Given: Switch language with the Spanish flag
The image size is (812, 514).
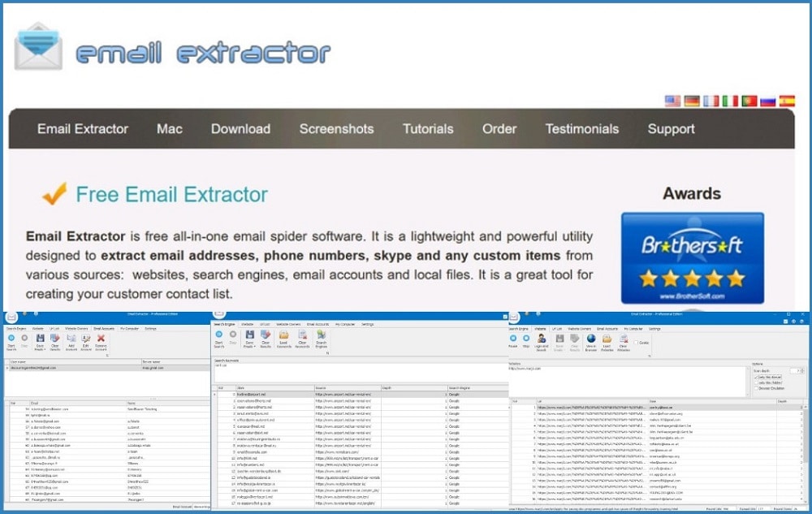Looking at the screenshot, I should pos(787,101).
